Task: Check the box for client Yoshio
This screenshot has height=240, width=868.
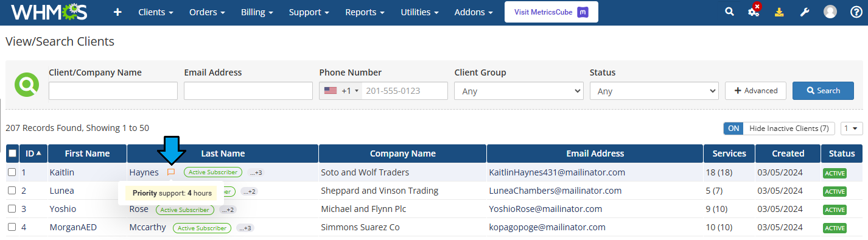Action: coord(12,209)
